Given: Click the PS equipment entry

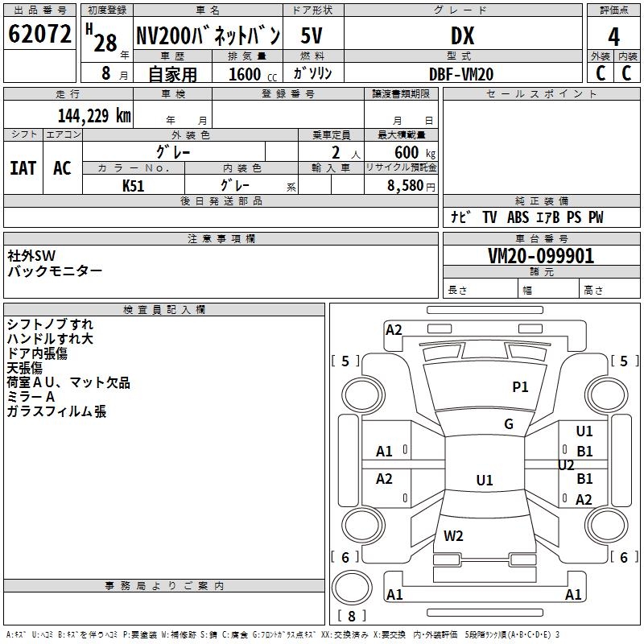Looking at the screenshot, I should [574, 217].
